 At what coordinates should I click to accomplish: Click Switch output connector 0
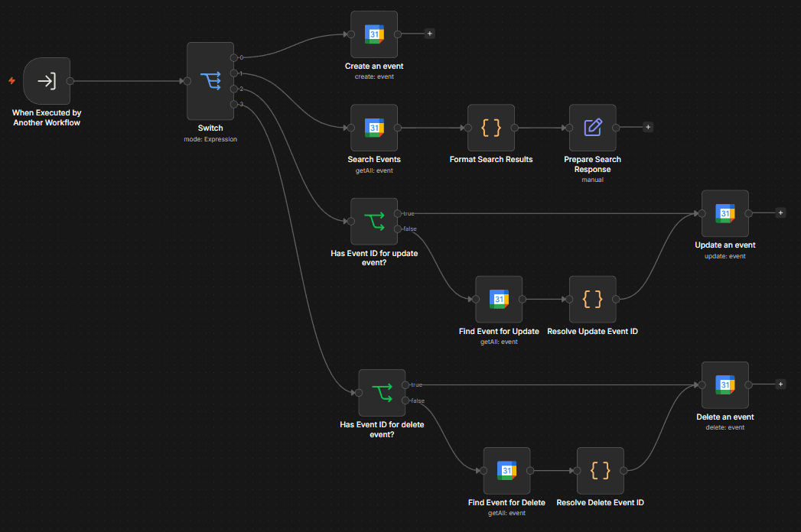pyautogui.click(x=234, y=57)
